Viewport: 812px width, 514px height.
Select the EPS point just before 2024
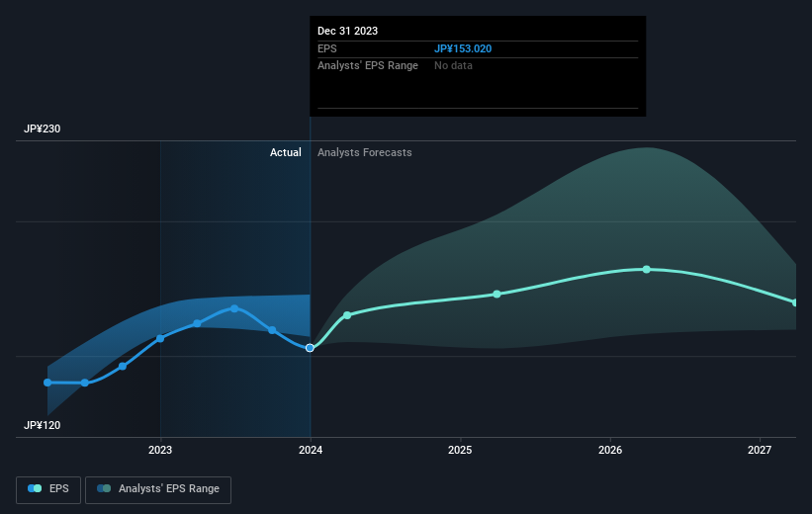pyautogui.click(x=272, y=330)
